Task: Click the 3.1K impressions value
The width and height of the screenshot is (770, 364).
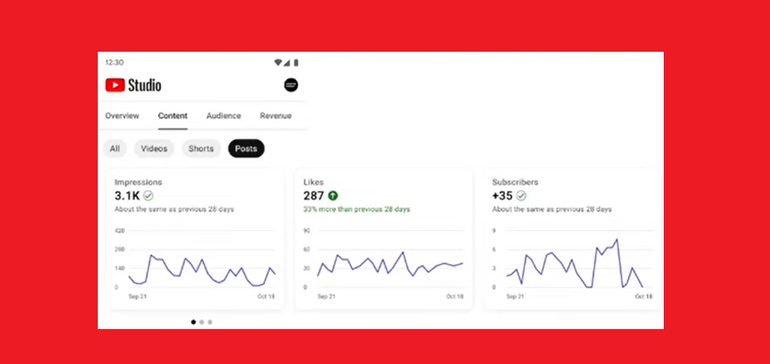Action: pyautogui.click(x=127, y=196)
